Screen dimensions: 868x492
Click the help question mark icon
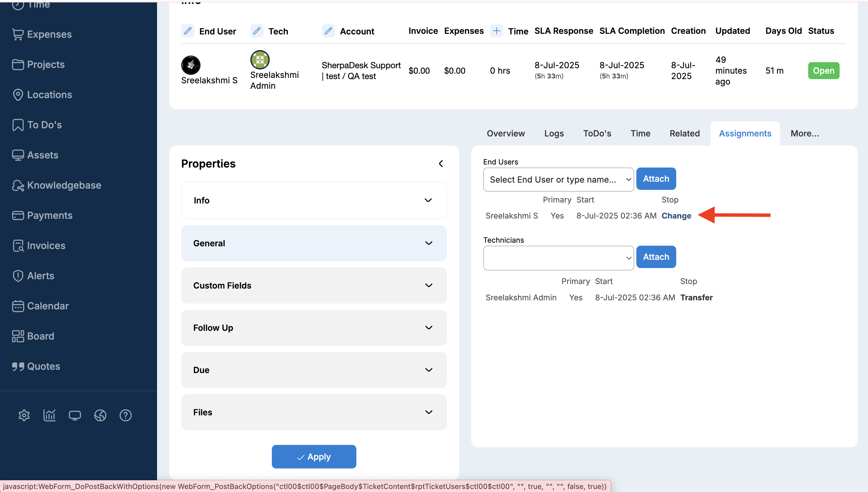(125, 415)
